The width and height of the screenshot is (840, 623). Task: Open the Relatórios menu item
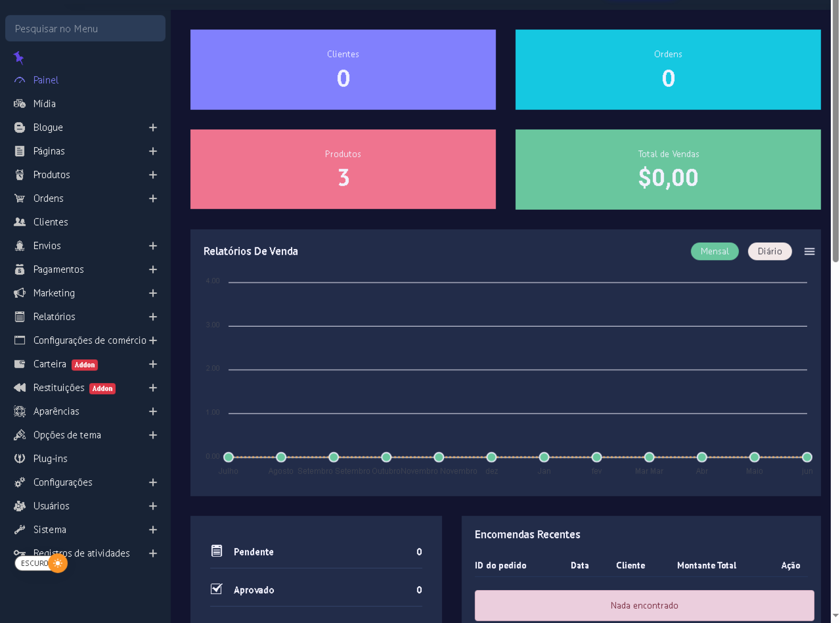(x=54, y=317)
